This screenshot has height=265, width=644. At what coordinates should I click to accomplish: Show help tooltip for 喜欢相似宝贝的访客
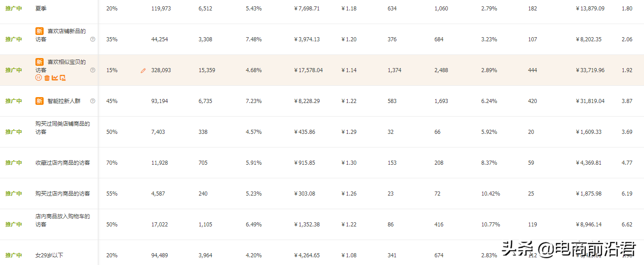click(x=93, y=70)
